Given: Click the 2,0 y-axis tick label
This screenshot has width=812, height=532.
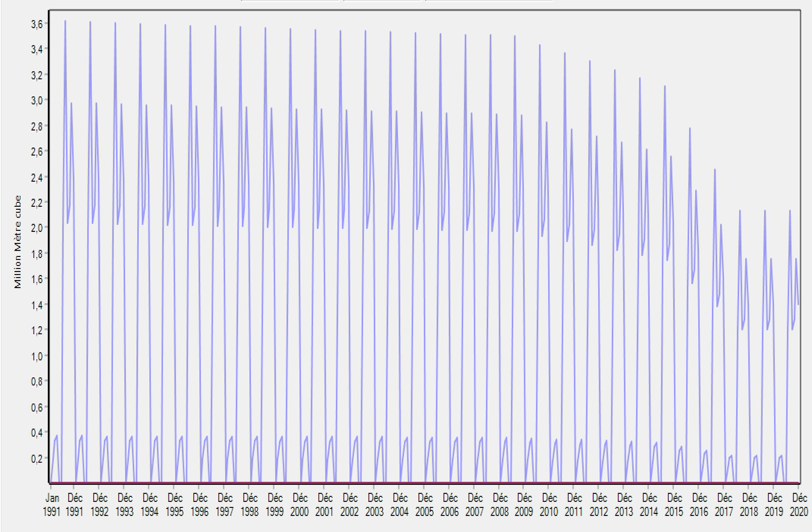Looking at the screenshot, I should click(x=37, y=228).
